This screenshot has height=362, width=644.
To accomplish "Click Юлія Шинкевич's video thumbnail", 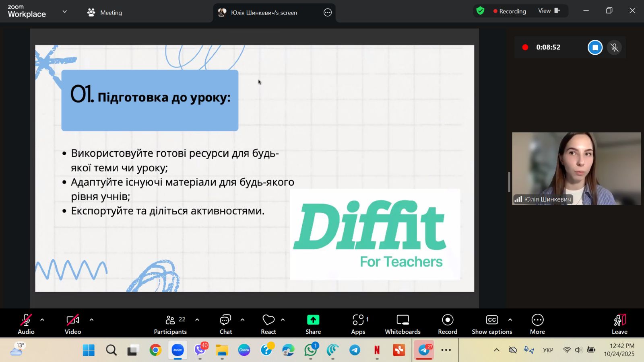I will (576, 168).
